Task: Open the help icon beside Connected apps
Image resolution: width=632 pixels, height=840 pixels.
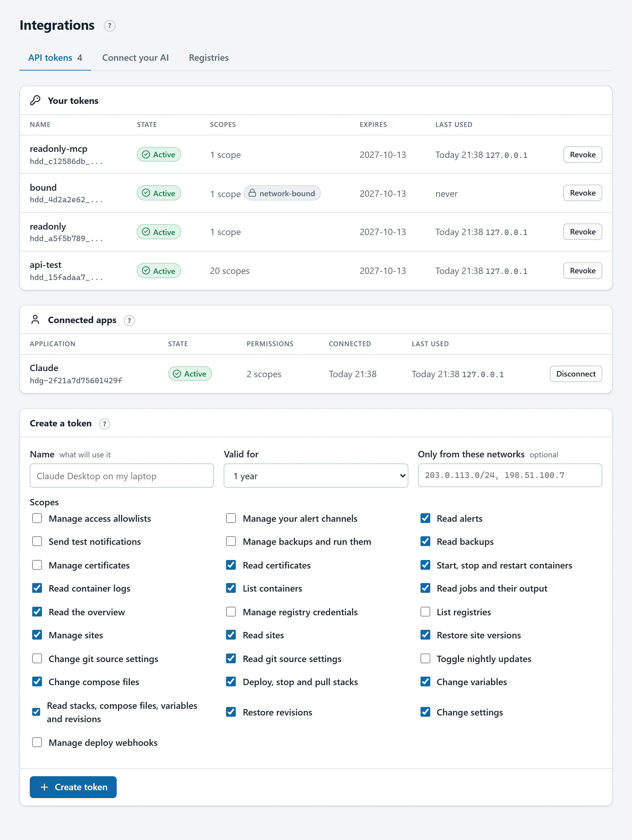Action: pos(129,320)
